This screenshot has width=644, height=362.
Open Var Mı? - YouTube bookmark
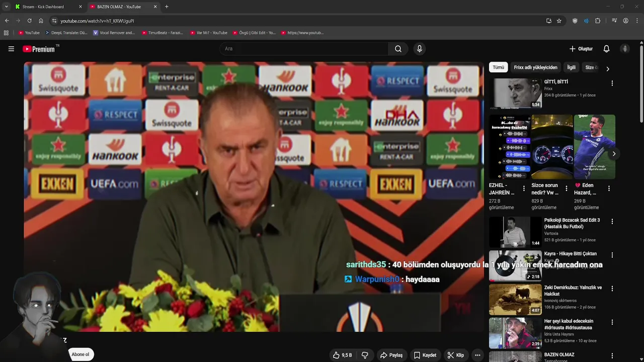pos(208,33)
